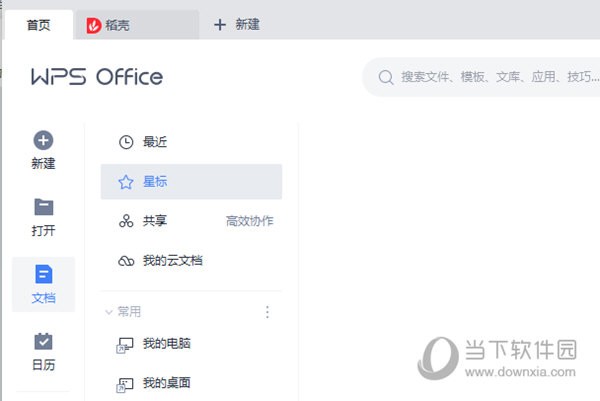Click the 共享 share icon
The width and height of the screenshot is (600, 401).
click(x=126, y=221)
